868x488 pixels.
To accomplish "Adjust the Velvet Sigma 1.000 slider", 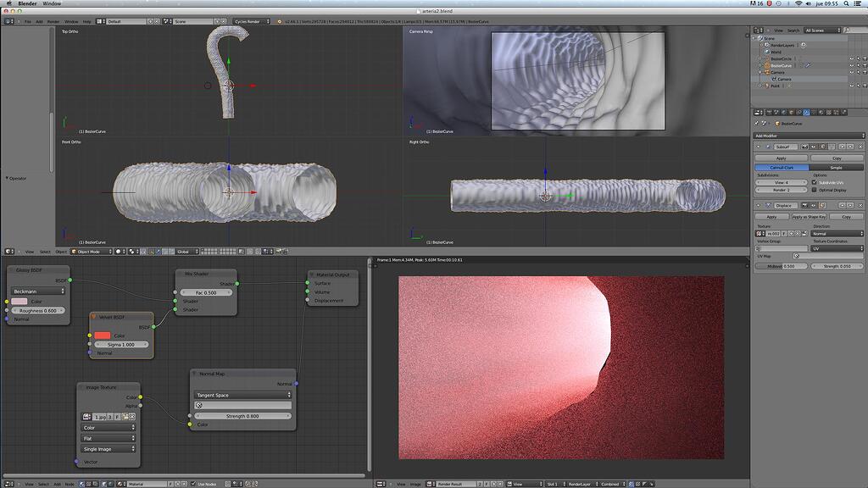I will tap(121, 345).
